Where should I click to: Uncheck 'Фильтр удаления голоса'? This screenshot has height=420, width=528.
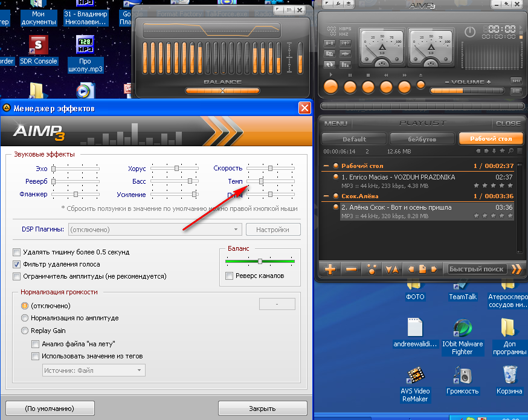tap(16, 265)
